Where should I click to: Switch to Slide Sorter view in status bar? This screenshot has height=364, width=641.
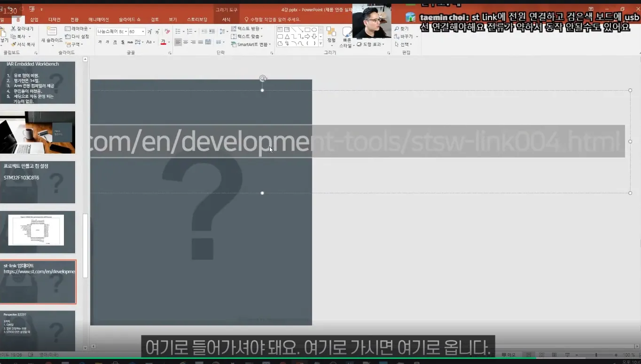tap(541, 354)
